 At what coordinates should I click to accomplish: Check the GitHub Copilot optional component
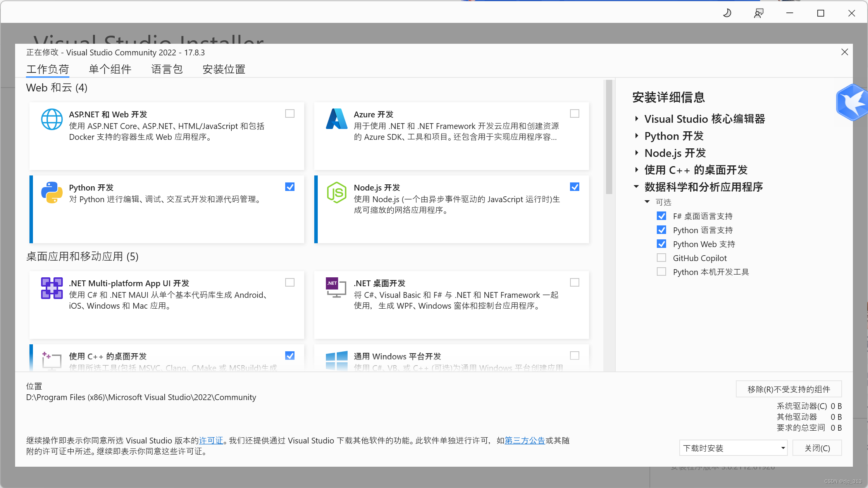661,258
